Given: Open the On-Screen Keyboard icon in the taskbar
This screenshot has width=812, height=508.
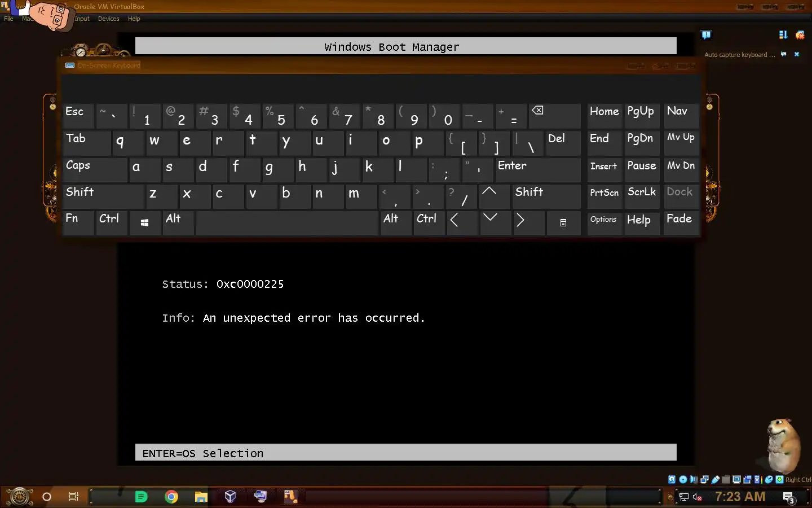Looking at the screenshot, I should pyautogui.click(x=260, y=497).
